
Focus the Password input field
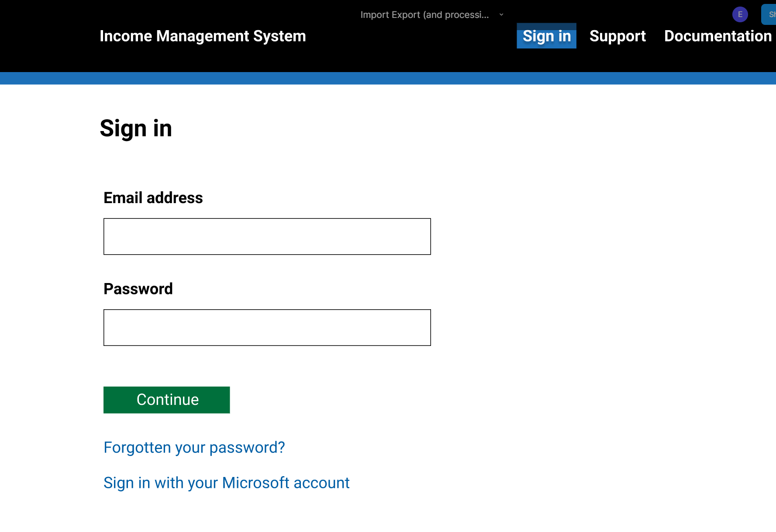point(267,328)
